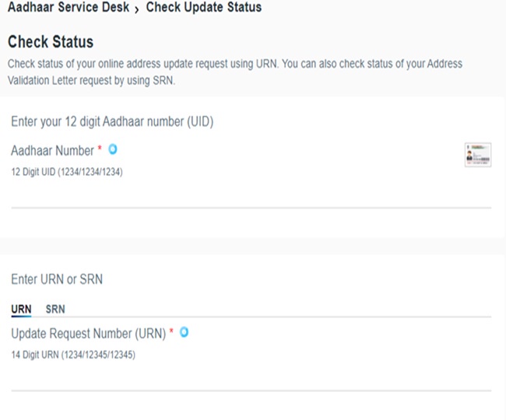Click the status check description paragraph

click(x=234, y=70)
